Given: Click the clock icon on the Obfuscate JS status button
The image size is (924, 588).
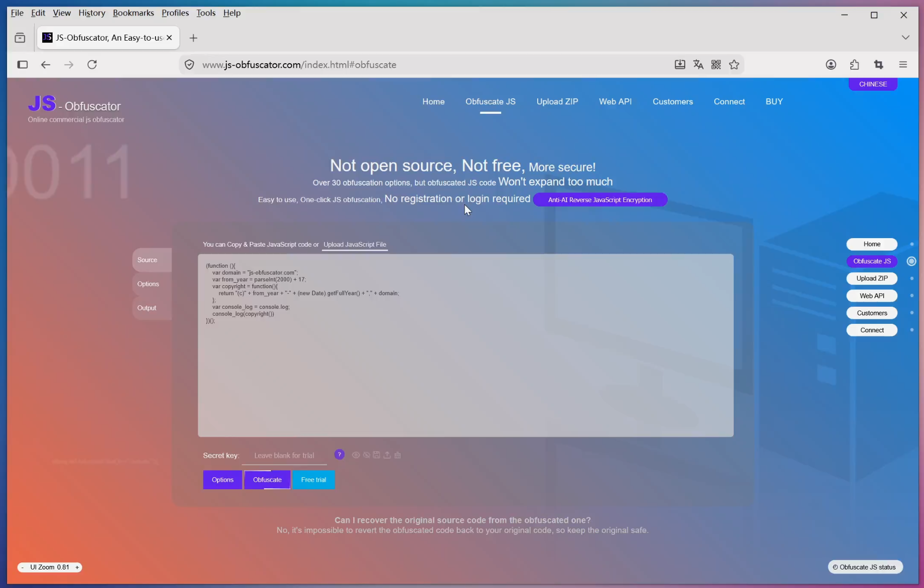Looking at the screenshot, I should pos(835,567).
